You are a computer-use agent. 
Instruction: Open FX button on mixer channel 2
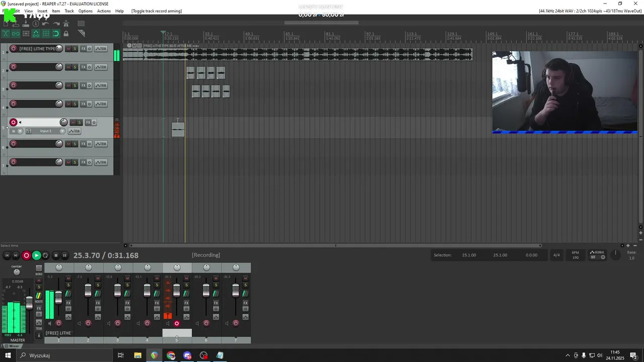coord(98,303)
